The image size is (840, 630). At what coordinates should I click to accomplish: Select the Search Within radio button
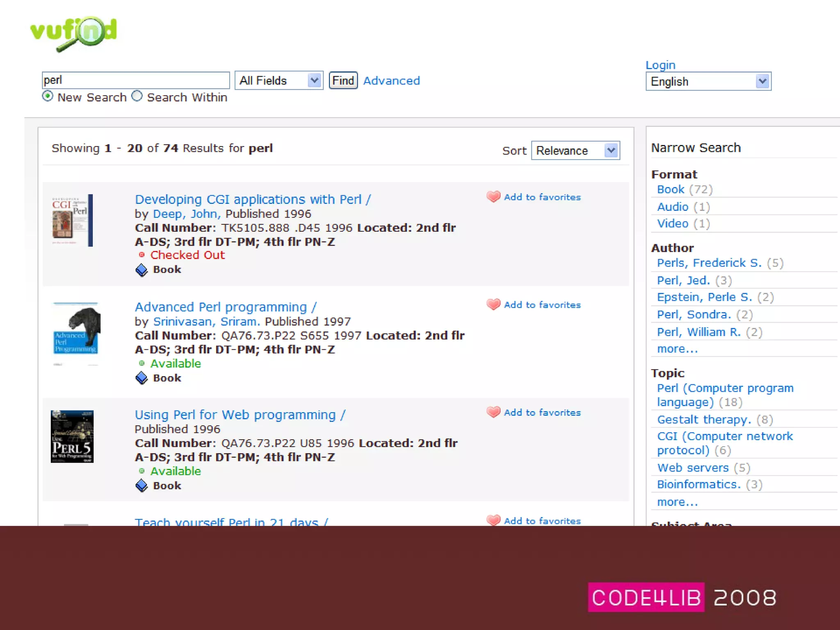coord(137,96)
